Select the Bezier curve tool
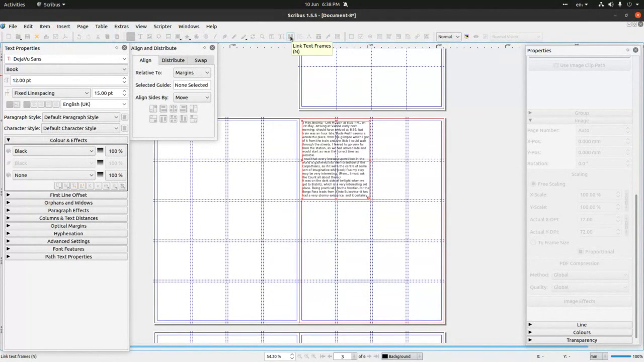Screen dimensions: 644x362 click(x=224, y=37)
